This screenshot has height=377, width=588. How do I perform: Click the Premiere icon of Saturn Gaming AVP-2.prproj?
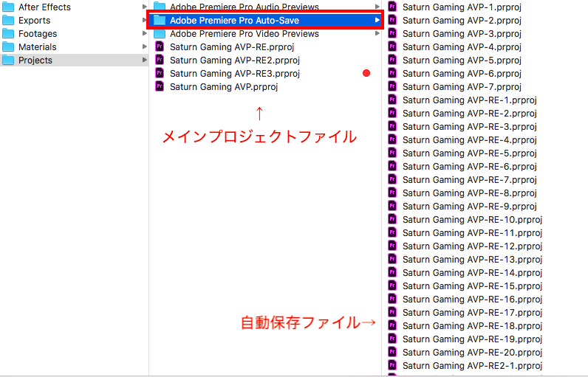392,20
